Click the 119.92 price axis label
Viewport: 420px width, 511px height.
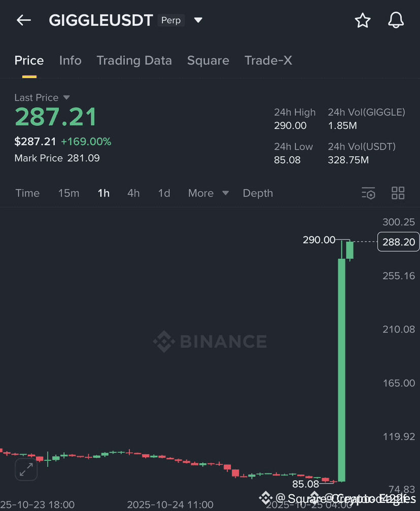tap(399, 436)
